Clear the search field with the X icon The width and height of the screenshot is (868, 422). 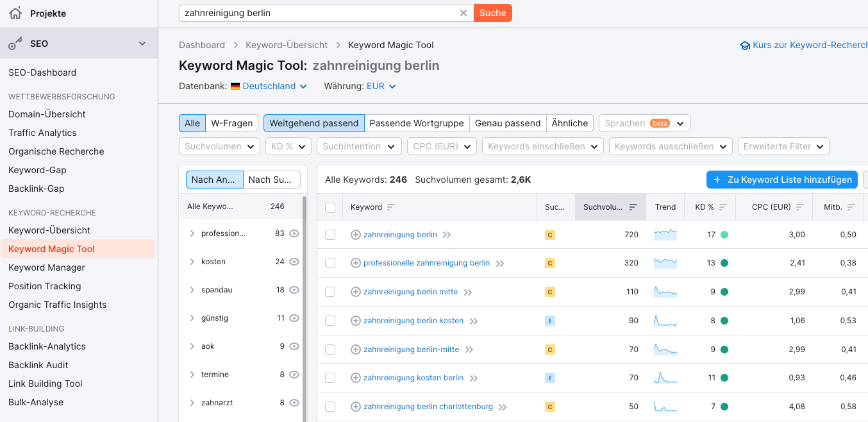pos(463,13)
